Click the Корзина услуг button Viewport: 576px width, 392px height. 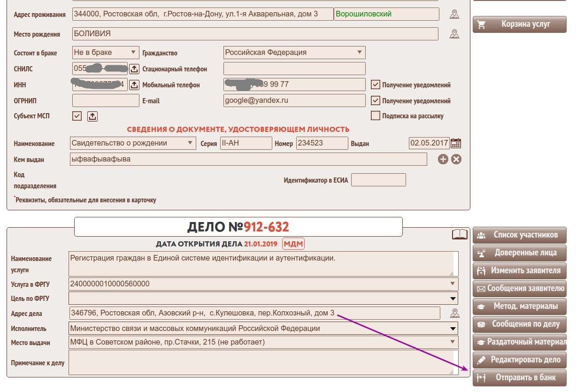pyautogui.click(x=520, y=24)
